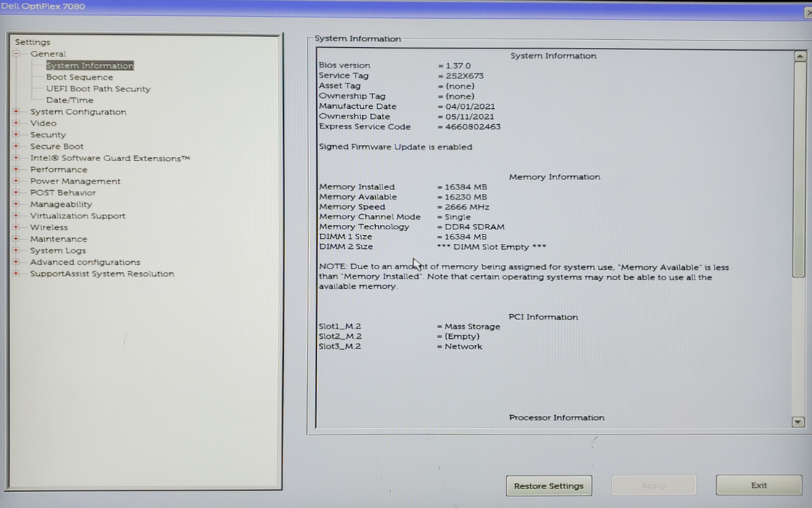Select the General category label
Screen dimensions: 812x508
pos(48,54)
